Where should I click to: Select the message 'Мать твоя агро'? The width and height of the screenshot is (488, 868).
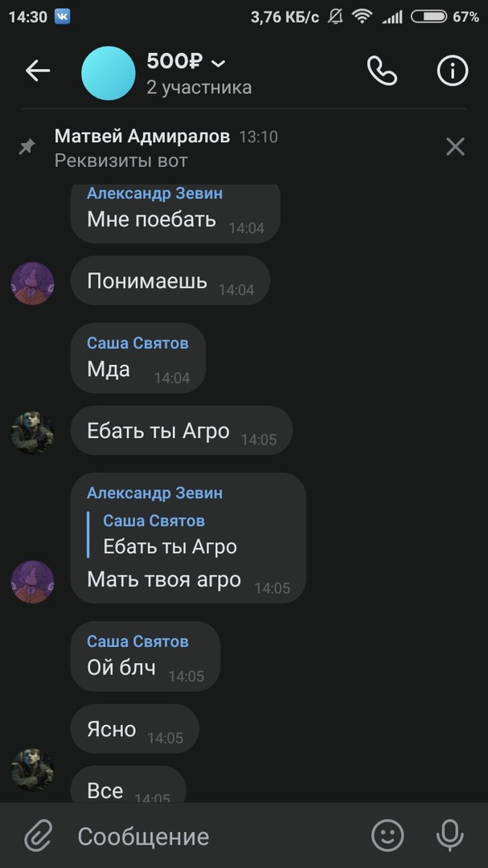coord(164,579)
